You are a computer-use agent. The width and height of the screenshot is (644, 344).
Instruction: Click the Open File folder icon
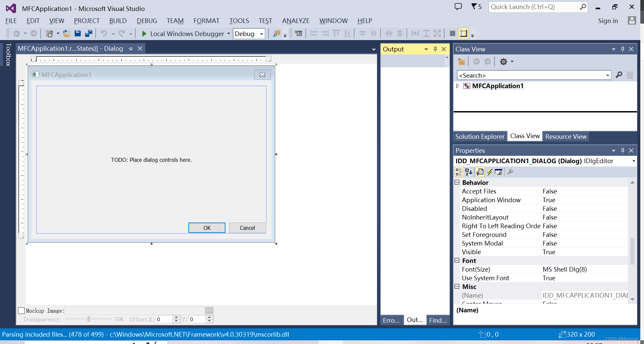click(x=67, y=33)
